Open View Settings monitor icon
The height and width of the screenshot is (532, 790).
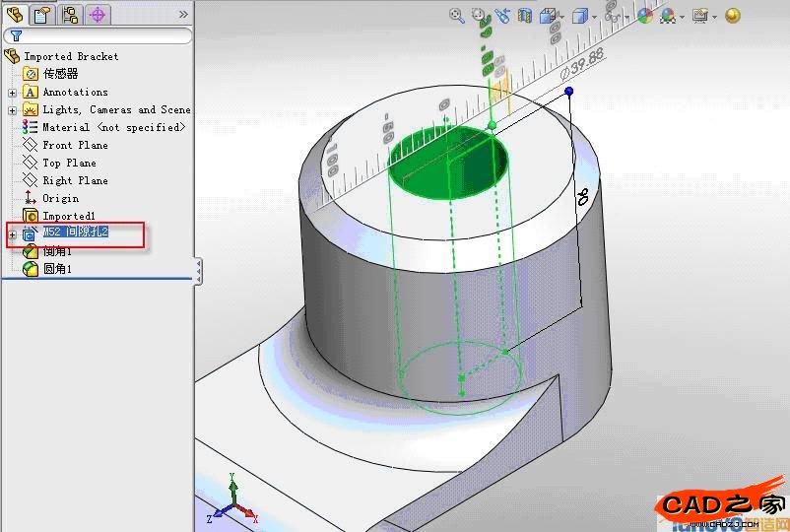pos(699,15)
